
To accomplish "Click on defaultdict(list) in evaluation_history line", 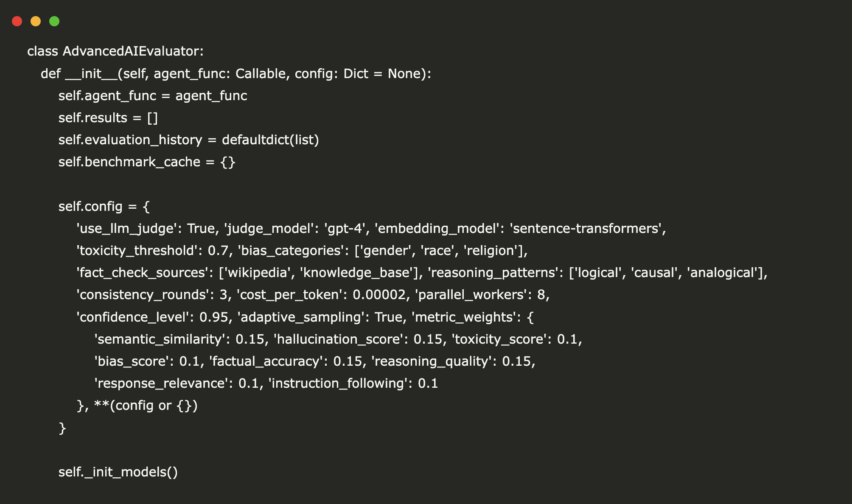I will coord(270,140).
